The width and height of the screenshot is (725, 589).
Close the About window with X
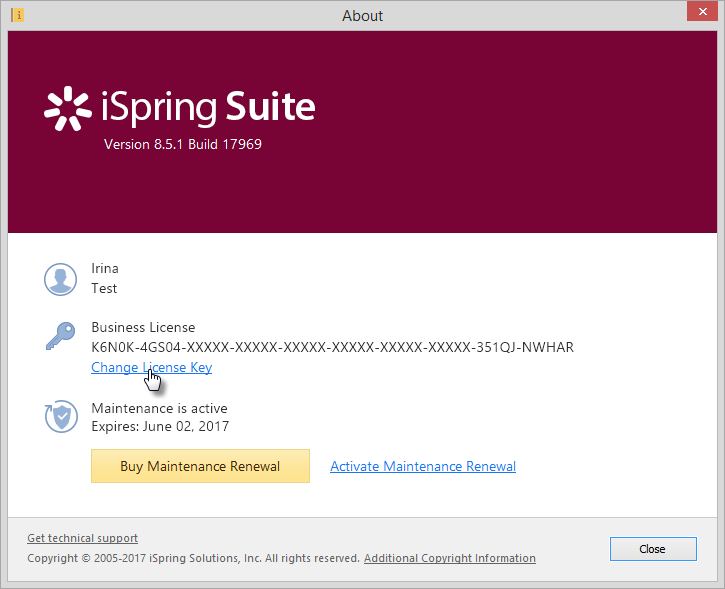tap(702, 12)
